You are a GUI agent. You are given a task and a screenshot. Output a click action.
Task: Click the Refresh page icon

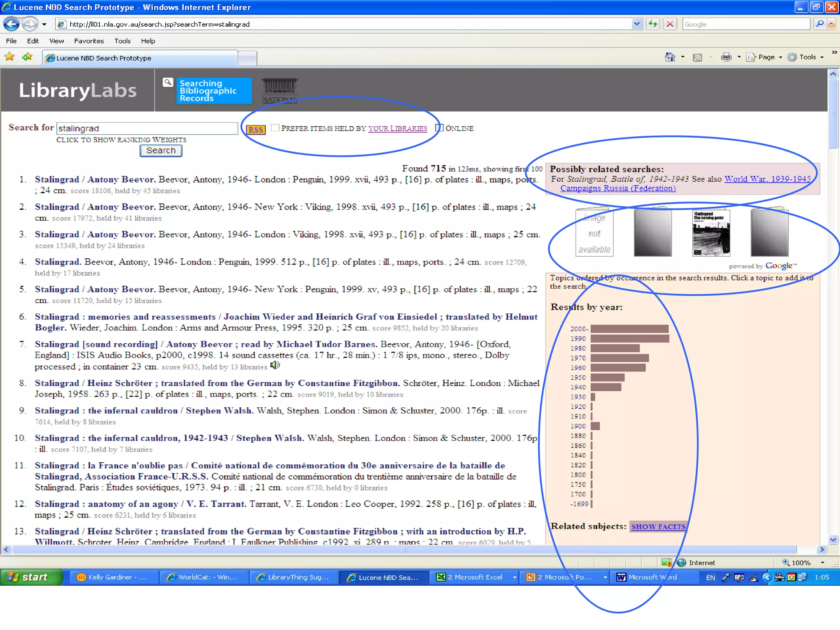tap(653, 24)
